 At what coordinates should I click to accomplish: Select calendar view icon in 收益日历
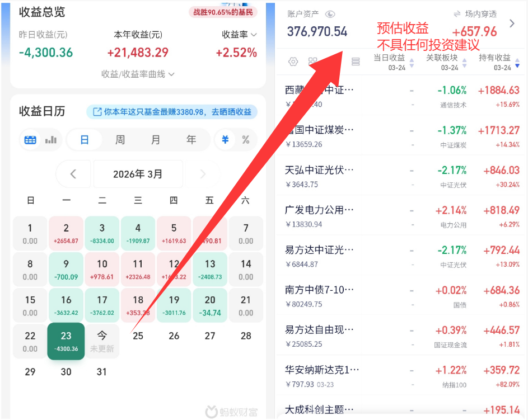coord(30,140)
